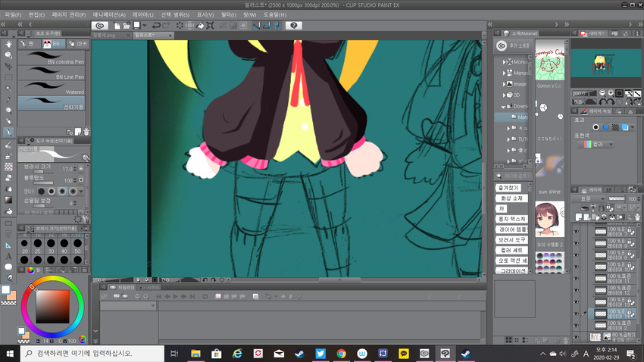Select the Auto select magic wand tool

click(8, 89)
